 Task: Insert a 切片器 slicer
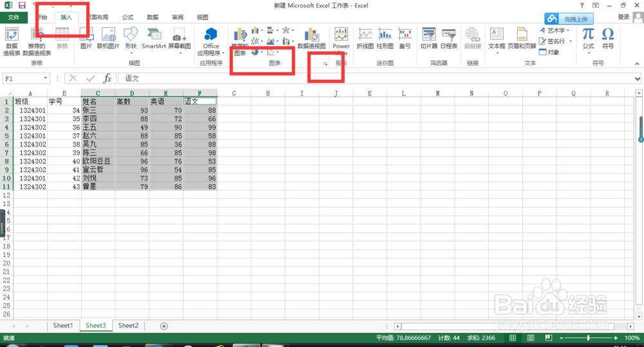point(429,38)
